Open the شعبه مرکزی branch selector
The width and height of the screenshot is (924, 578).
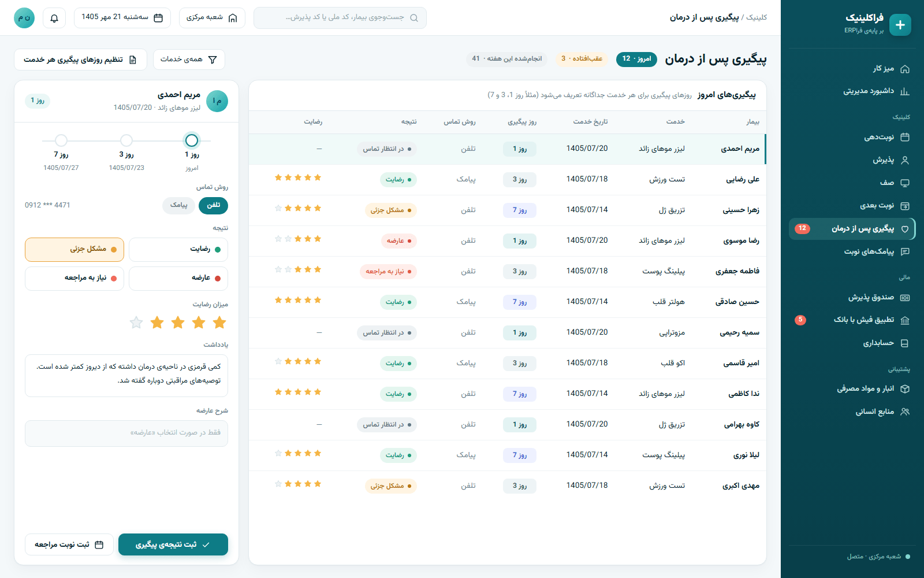tap(212, 18)
